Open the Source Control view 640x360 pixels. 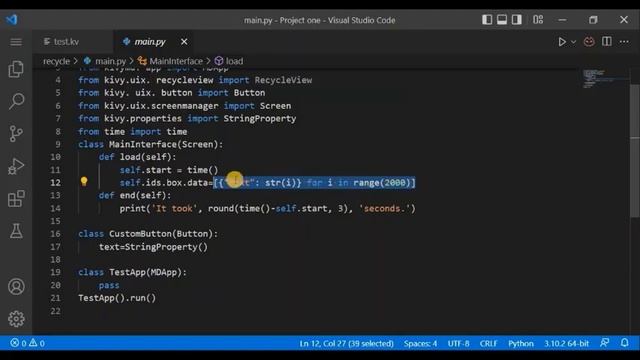point(16,133)
